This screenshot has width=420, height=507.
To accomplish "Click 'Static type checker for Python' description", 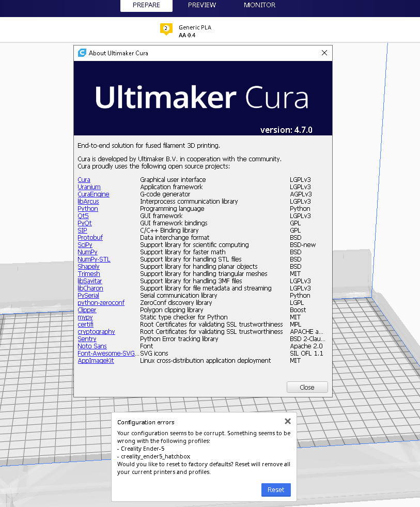I will tap(183, 317).
